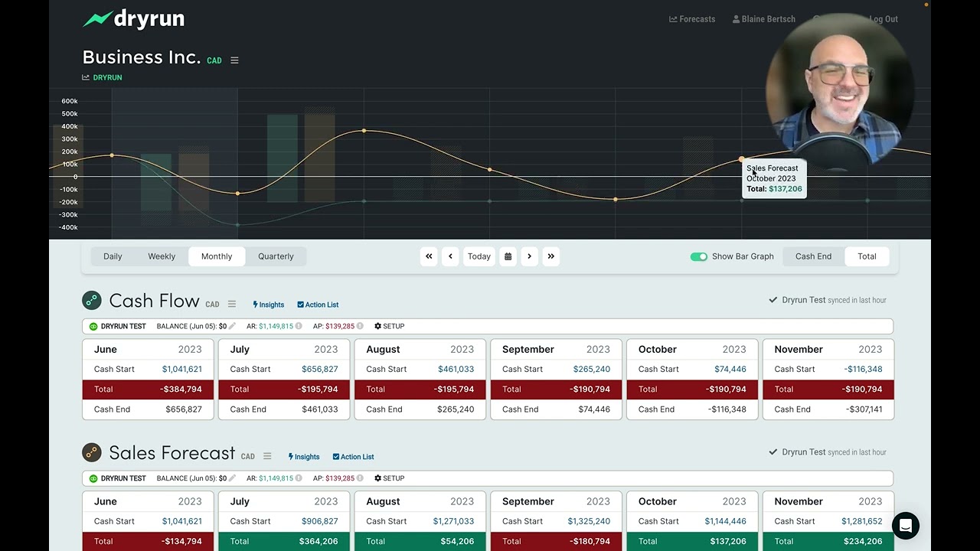Click the October 2023 graph data point
The height and width of the screenshot is (551, 980).
[x=741, y=159]
